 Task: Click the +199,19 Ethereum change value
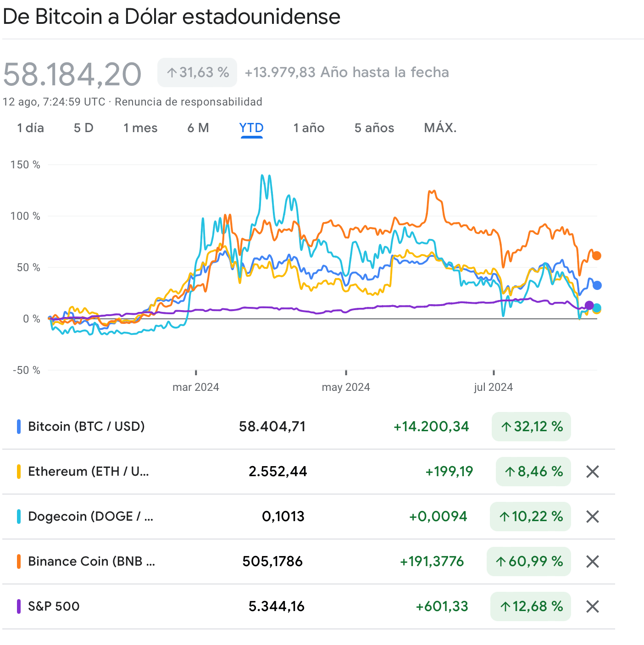point(449,472)
